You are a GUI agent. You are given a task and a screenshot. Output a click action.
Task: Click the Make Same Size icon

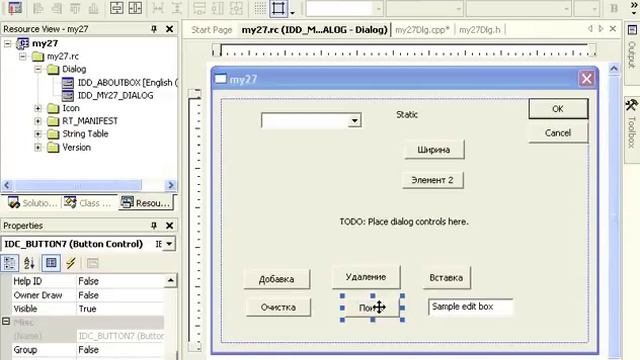(x=236, y=8)
